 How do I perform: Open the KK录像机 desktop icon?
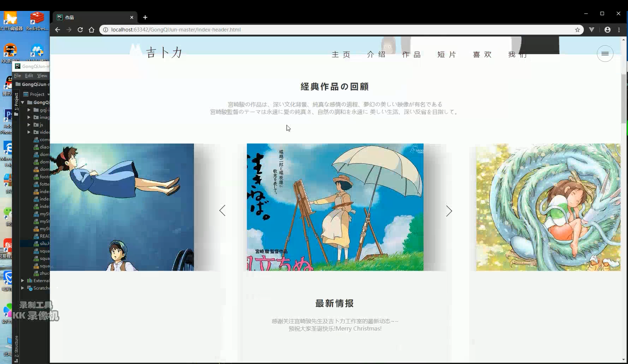pyautogui.click(x=10, y=53)
